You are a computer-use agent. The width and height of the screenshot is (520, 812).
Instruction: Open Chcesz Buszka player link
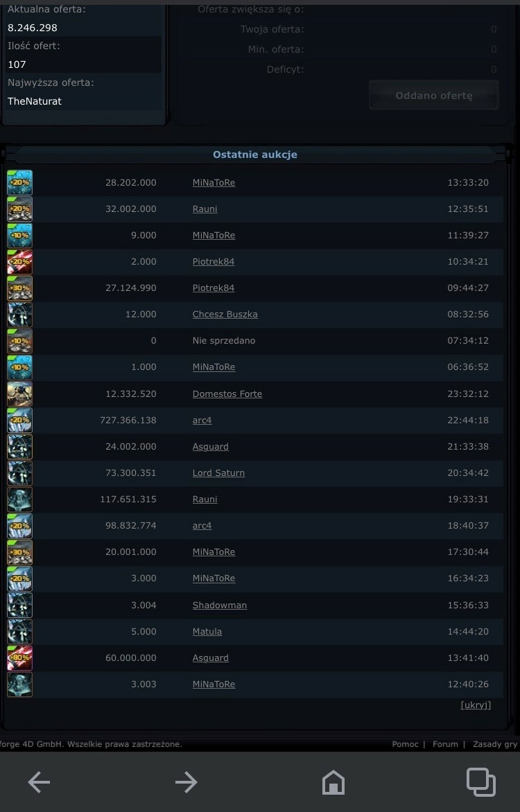225,314
